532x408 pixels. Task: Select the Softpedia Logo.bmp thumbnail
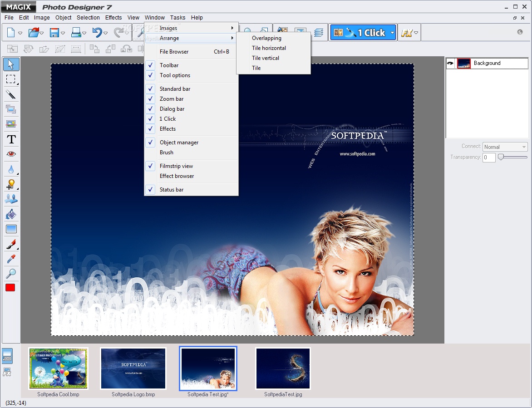[133, 369]
